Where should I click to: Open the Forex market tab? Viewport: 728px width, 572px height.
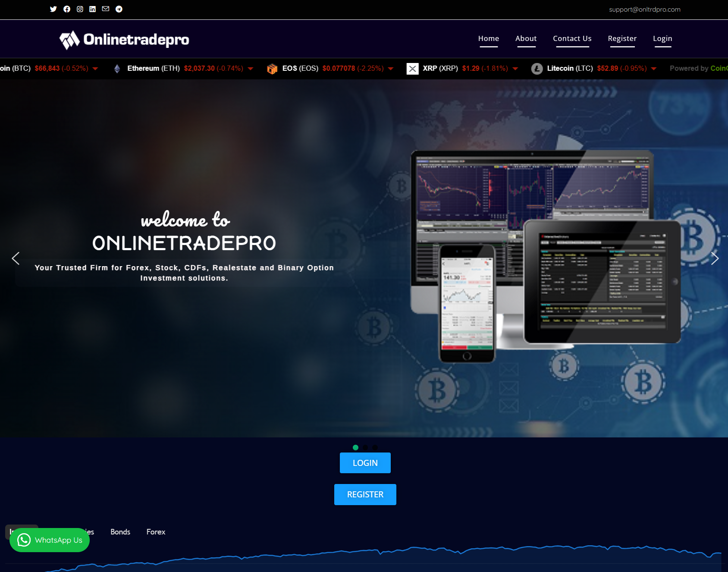click(155, 532)
